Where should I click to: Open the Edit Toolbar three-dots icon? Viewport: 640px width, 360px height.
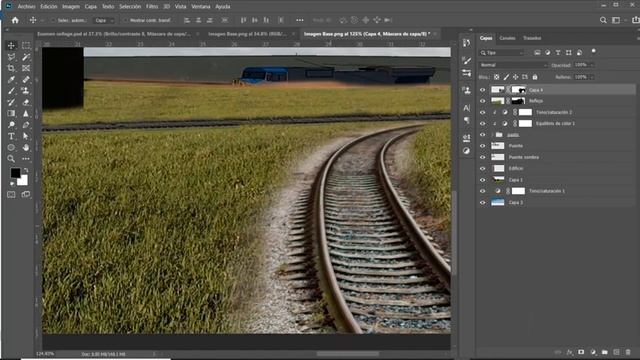[x=26, y=158]
